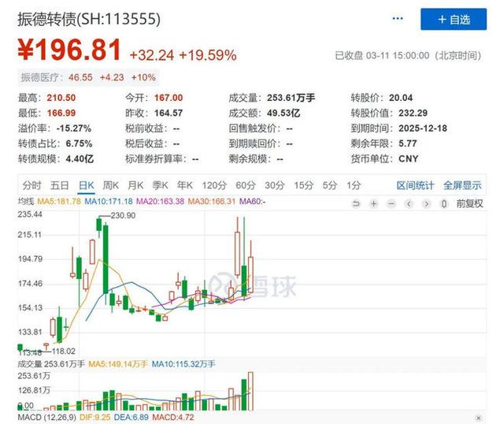Click the 全屏显示 fullscreen link
The height and width of the screenshot is (424, 504).
[x=462, y=185]
